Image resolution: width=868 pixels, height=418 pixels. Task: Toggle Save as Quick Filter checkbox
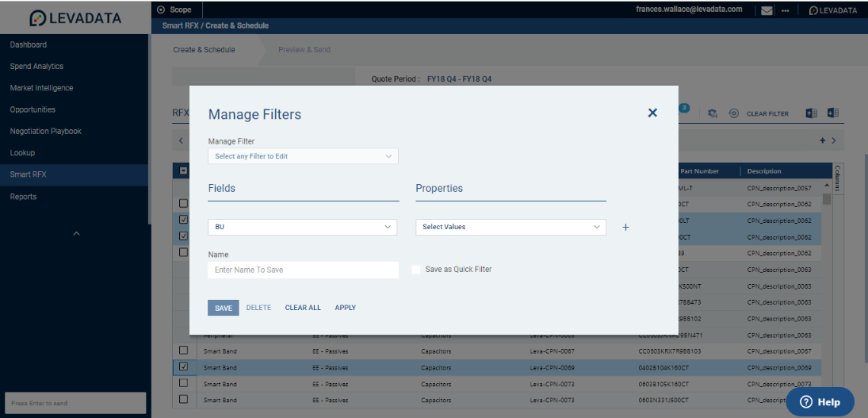coord(416,269)
